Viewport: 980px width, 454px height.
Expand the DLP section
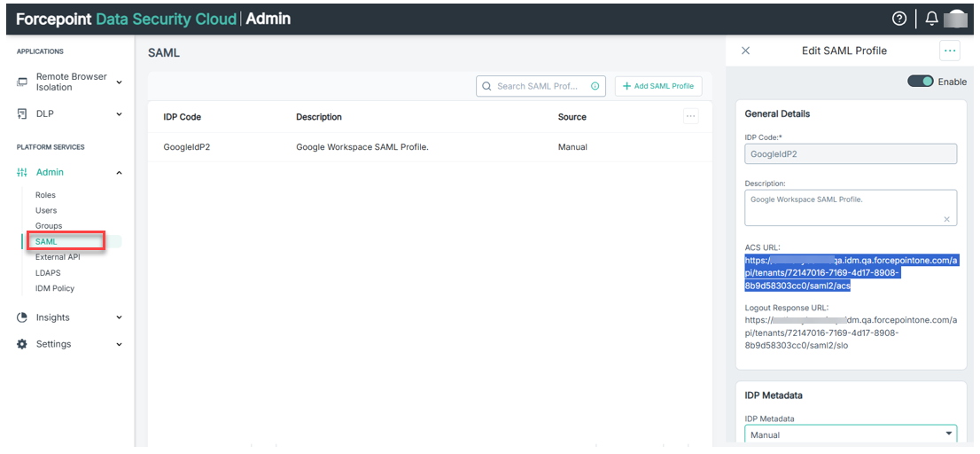pyautogui.click(x=119, y=113)
